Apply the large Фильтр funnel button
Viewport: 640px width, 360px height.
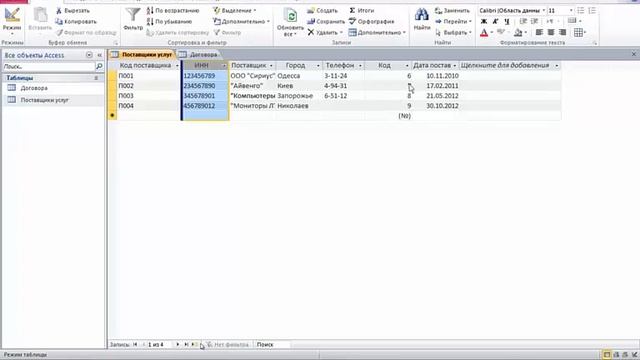pos(133,19)
